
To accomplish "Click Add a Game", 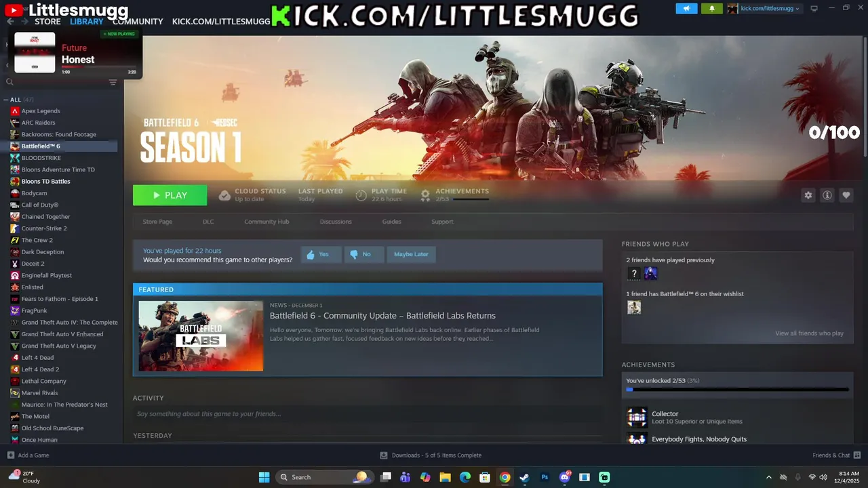I will click(28, 455).
